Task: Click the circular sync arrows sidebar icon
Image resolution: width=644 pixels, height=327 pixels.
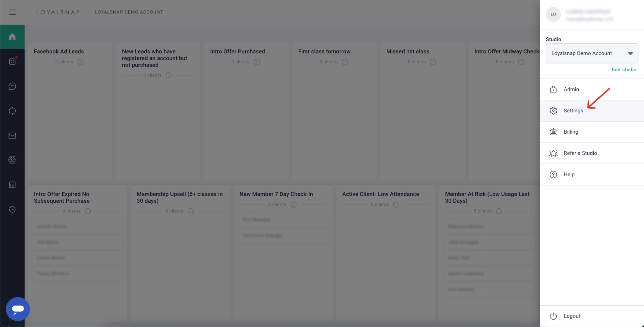Action: tap(12, 111)
